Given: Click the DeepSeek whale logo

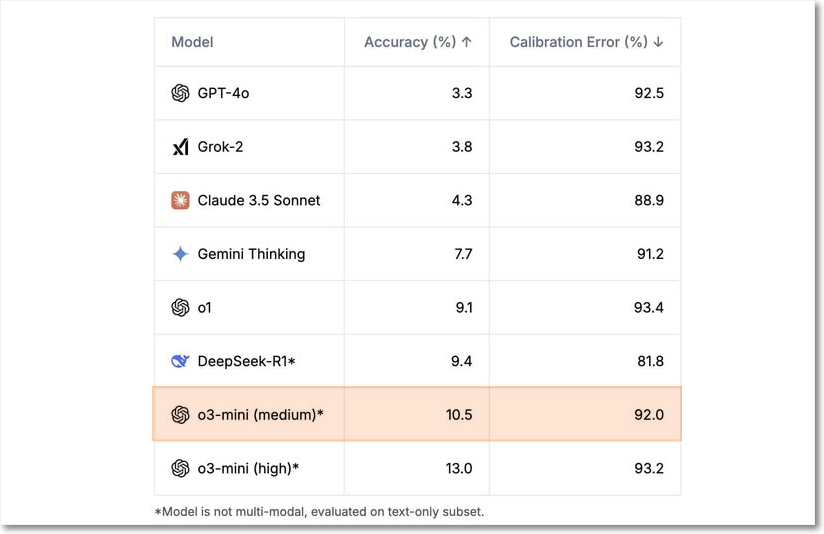Looking at the screenshot, I should (x=180, y=361).
